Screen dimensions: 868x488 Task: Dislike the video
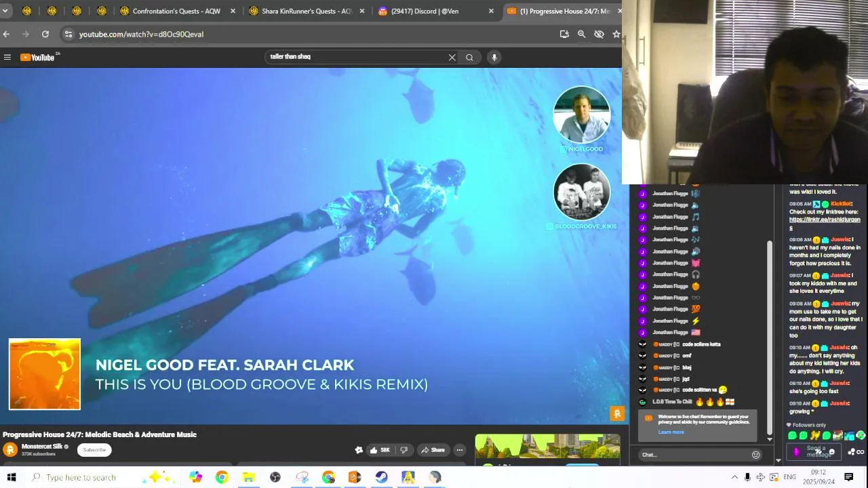(x=403, y=450)
